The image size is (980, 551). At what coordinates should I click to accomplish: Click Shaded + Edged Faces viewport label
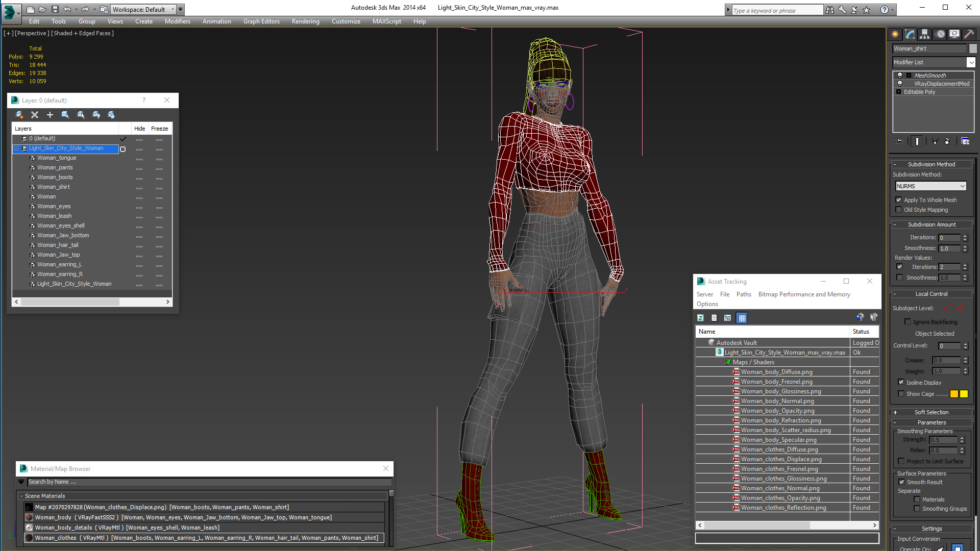click(x=82, y=33)
